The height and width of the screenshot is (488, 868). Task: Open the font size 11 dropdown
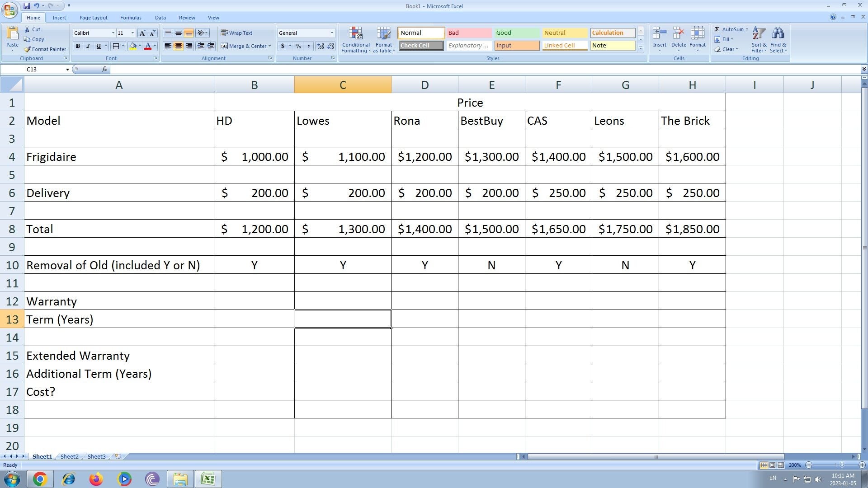pos(132,33)
